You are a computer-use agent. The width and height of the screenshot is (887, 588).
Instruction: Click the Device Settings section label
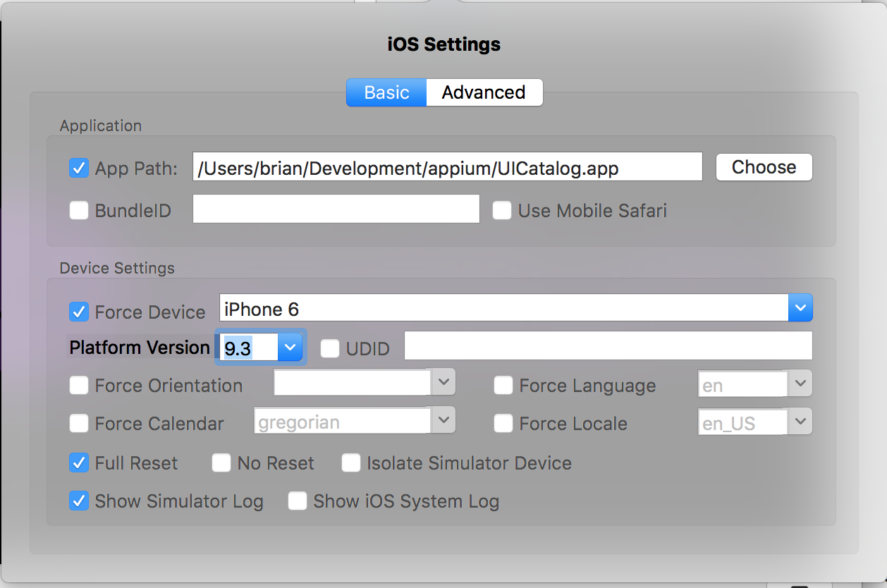click(117, 269)
